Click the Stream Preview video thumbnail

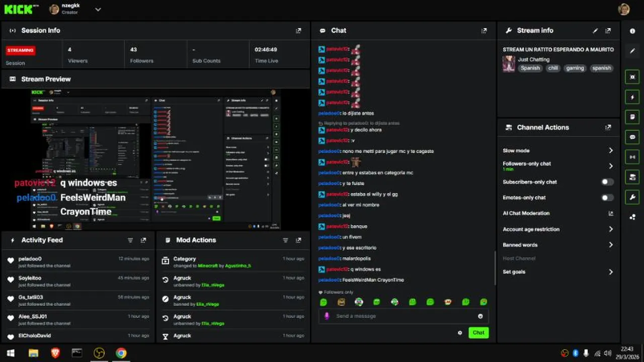(155, 159)
